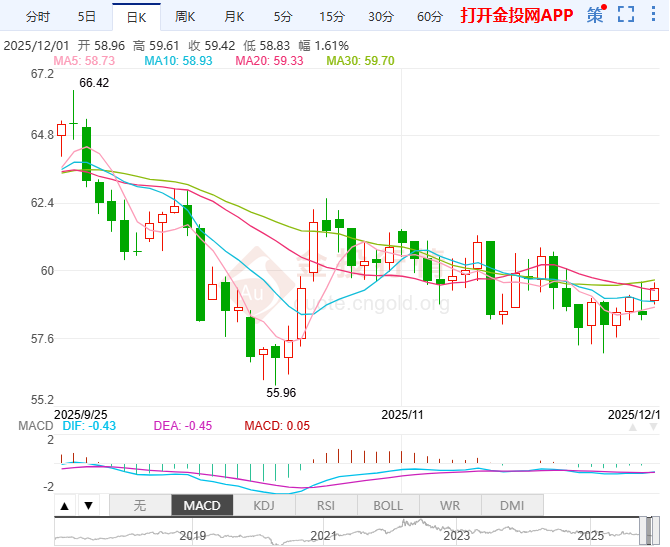Image resolution: width=670 pixels, height=547 pixels.
Task: Switch indicator to KDJ
Action: [x=264, y=506]
